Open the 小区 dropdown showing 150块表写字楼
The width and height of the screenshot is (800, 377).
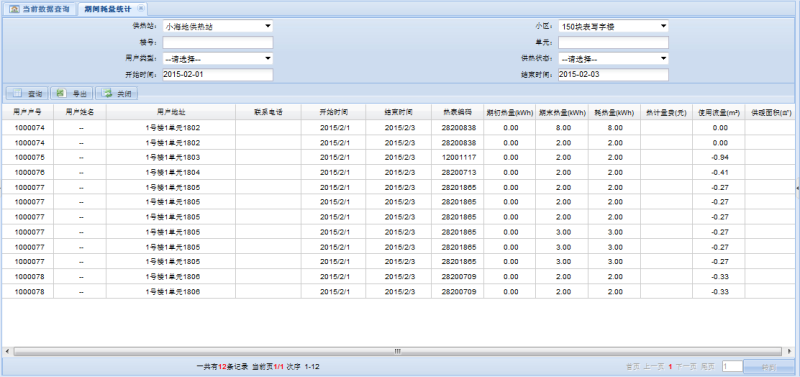pos(613,26)
